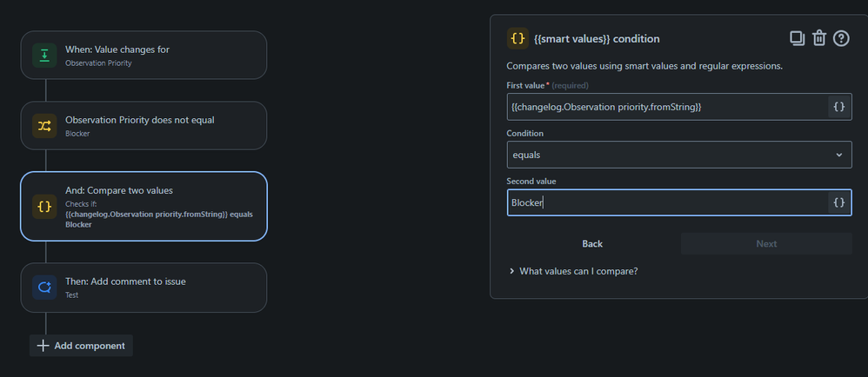Click the trigger icon on Value changes step
Viewport: 868px width, 377px height.
pos(44,56)
